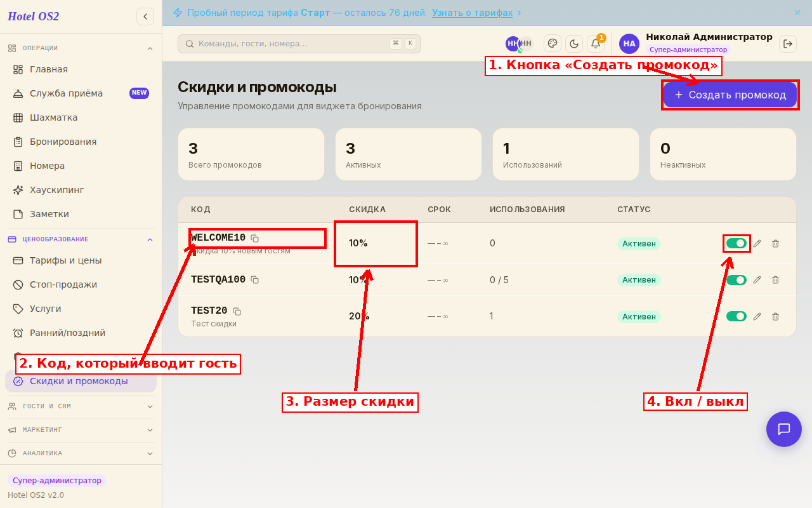Screen dimensions: 812x508
Task: Click the 0 / 5 usage value
Action: point(499,280)
